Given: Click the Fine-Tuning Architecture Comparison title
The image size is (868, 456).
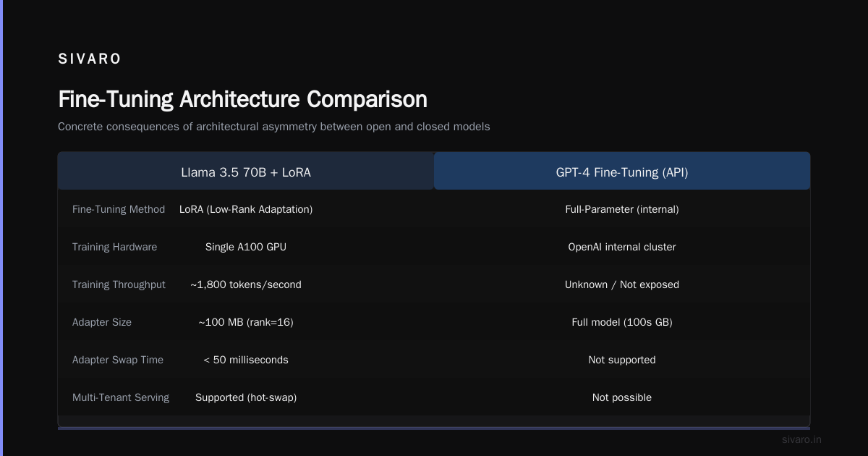Looking at the screenshot, I should (x=242, y=99).
